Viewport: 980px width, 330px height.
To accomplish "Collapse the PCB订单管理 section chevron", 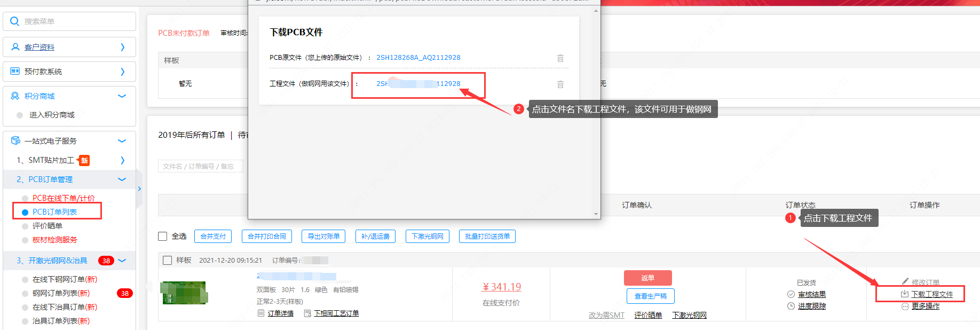I will pos(122,179).
